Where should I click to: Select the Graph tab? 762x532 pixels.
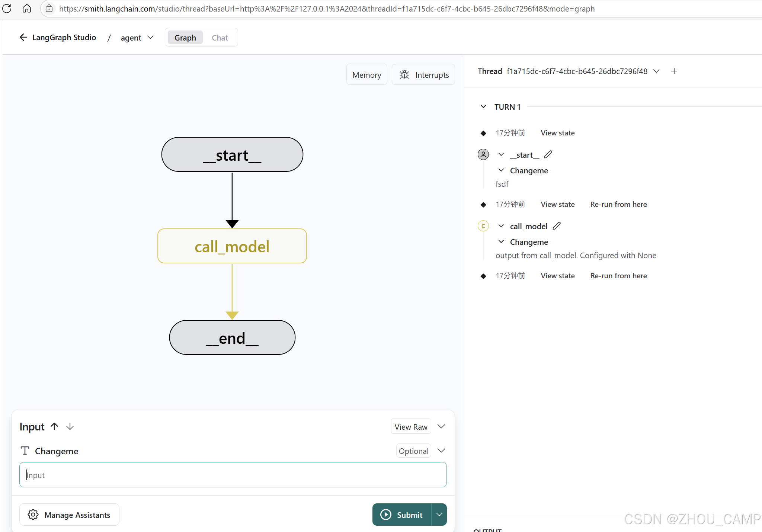pyautogui.click(x=185, y=37)
